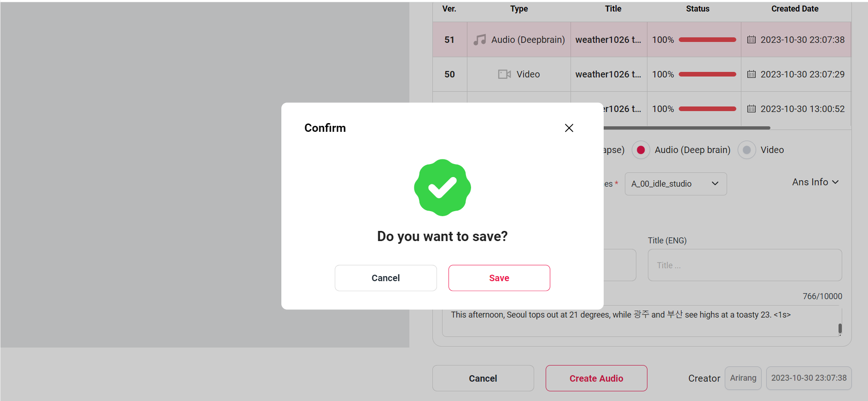Click the Cancel button beside Create Audio

coord(483,378)
